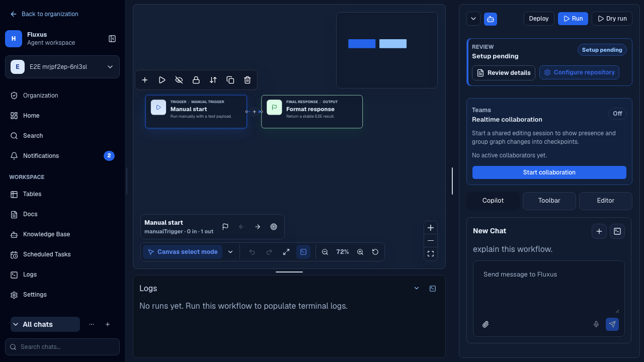Viewport: 644px width, 362px height.
Task: Click the plus connector between the two nodes
Action: 254,112
